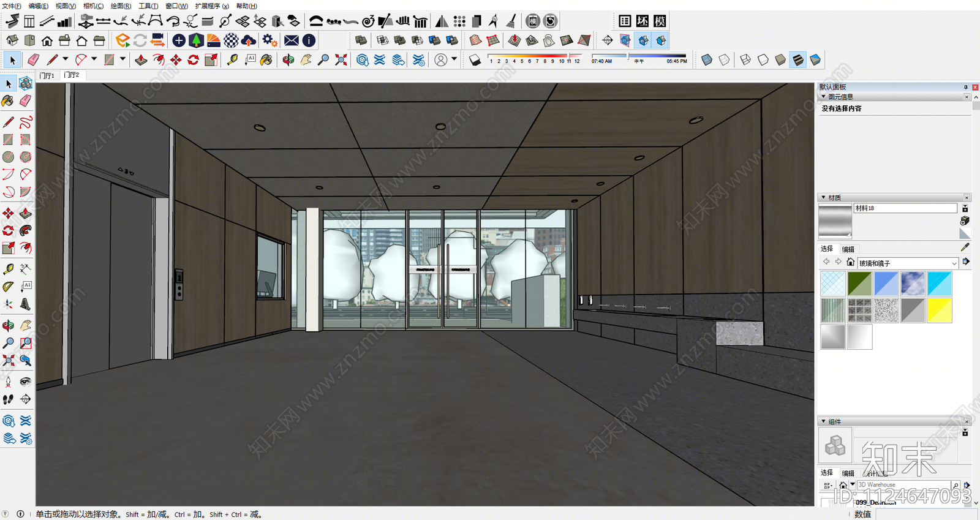
Task: Close the 图元信息 panel with X
Action: (967, 97)
